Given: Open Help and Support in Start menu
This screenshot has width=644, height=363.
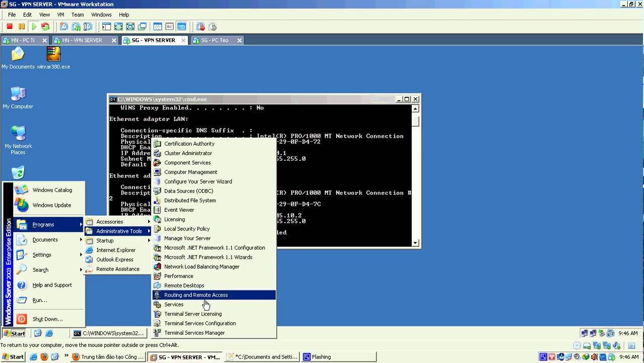Looking at the screenshot, I should [49, 285].
